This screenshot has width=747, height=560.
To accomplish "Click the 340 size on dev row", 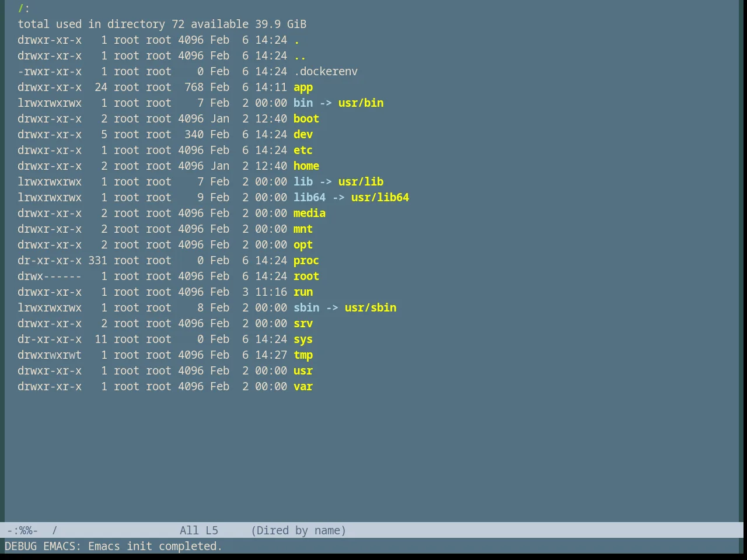I will coord(194,135).
